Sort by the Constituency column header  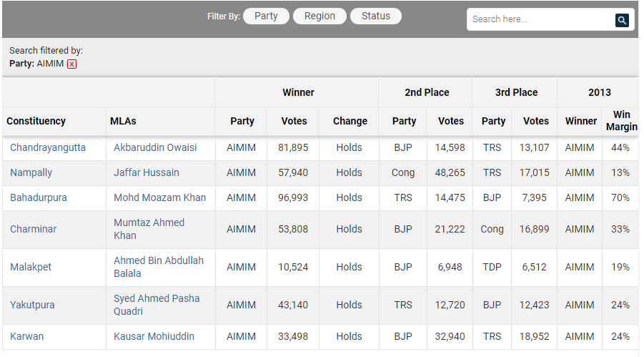36,121
